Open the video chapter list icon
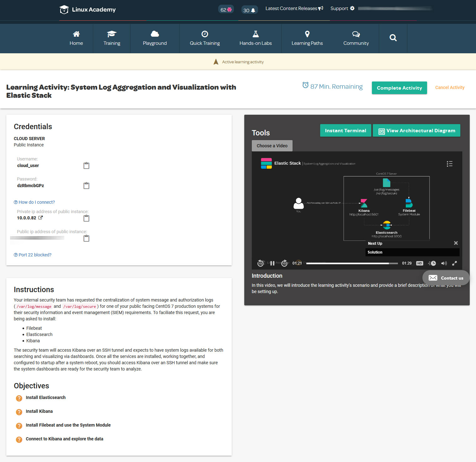Image resolution: width=476 pixels, height=462 pixels. (449, 164)
